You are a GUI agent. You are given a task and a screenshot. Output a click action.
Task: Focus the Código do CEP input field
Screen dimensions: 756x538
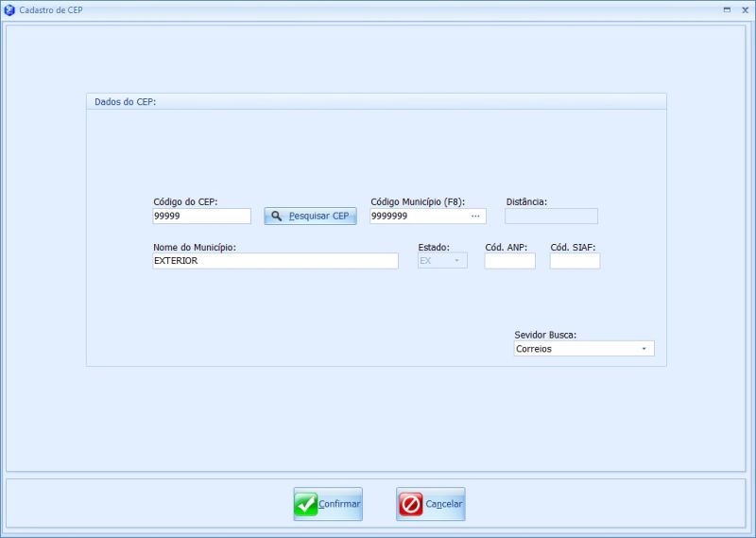(201, 217)
